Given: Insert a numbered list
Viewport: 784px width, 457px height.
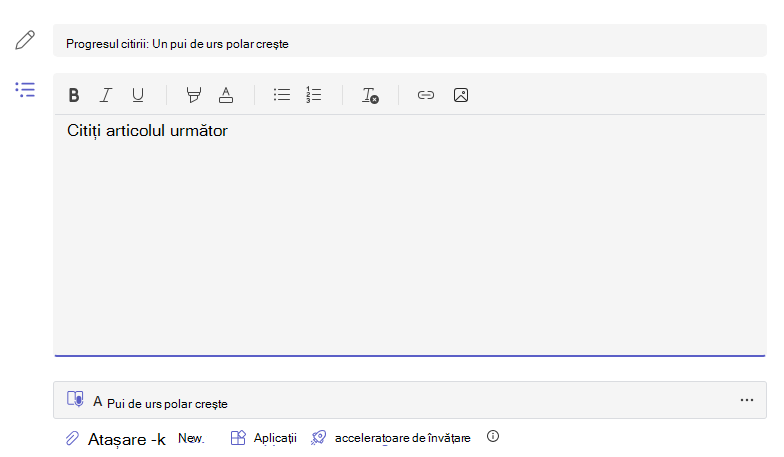Looking at the screenshot, I should coord(314,95).
